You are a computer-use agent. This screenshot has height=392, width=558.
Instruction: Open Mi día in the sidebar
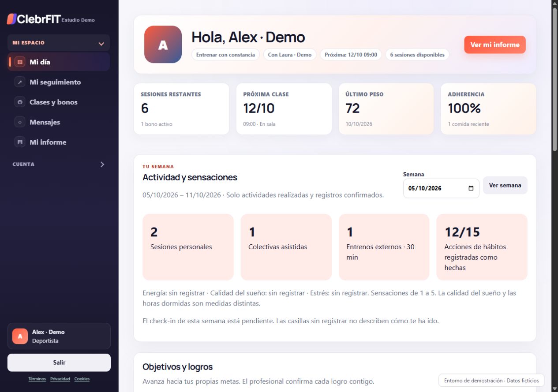point(59,62)
